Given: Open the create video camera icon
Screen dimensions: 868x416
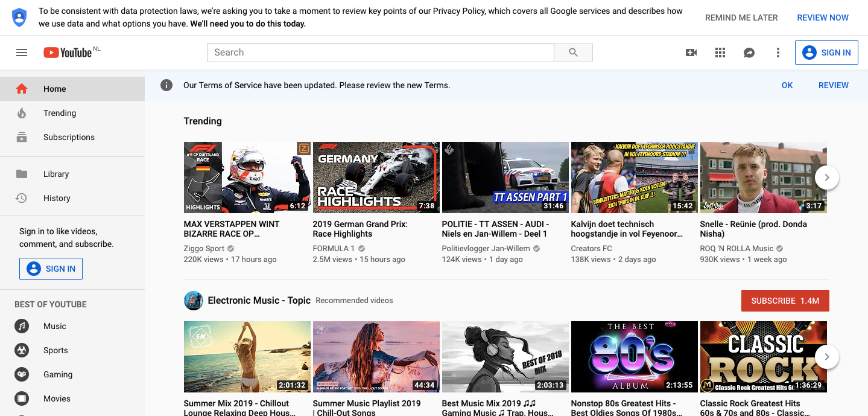Looking at the screenshot, I should point(691,53).
